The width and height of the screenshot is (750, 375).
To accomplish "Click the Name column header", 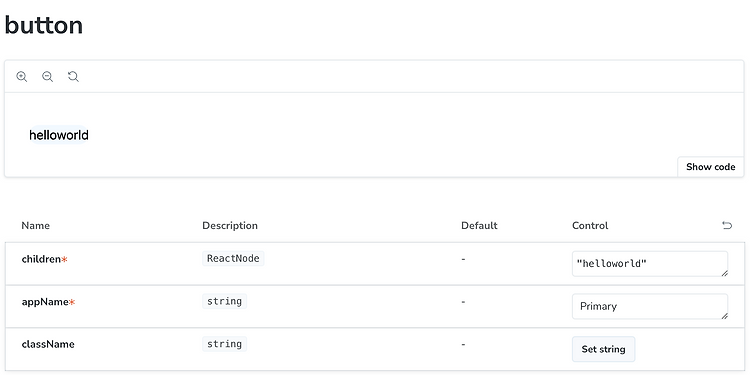I will tap(35, 225).
